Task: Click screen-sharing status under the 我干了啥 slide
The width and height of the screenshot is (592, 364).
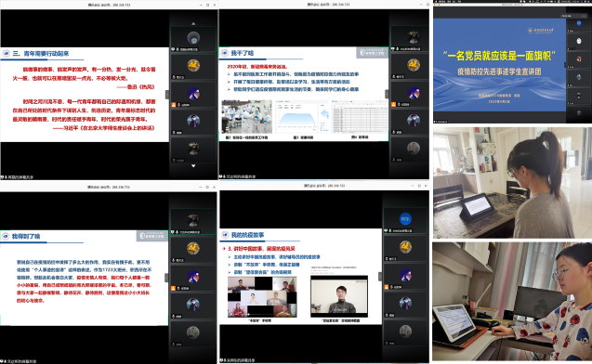Action: pos(238,176)
